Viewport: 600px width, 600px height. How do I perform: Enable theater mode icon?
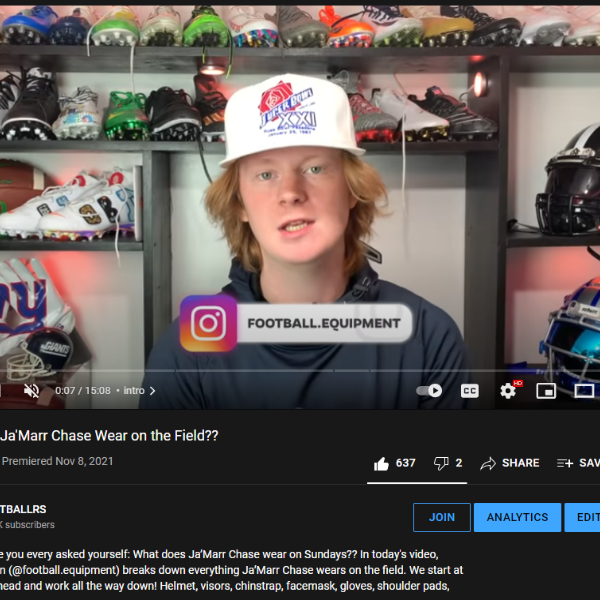click(584, 391)
